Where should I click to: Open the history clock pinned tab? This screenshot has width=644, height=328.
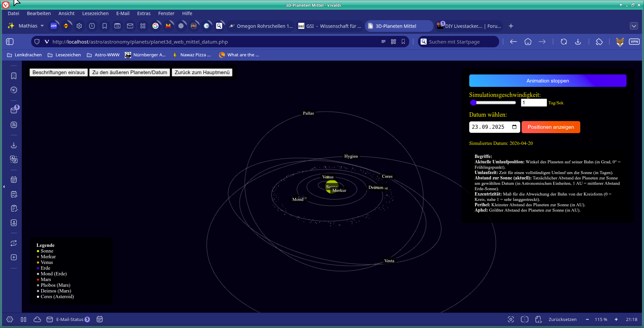(x=92, y=26)
